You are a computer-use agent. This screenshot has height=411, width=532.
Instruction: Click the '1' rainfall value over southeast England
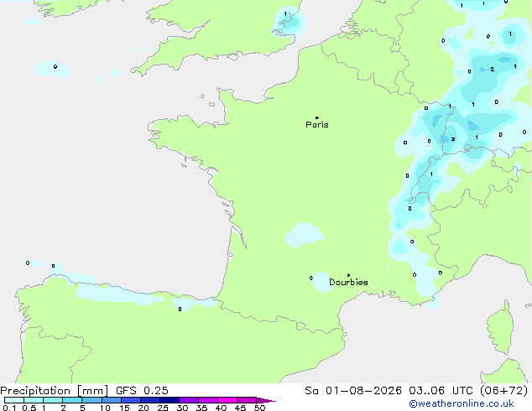(x=285, y=14)
